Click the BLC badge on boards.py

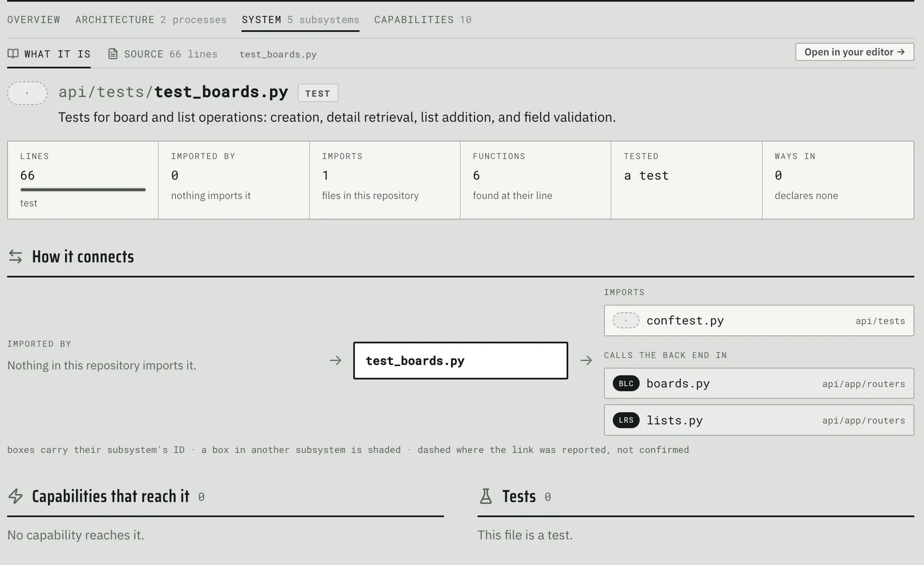click(626, 383)
